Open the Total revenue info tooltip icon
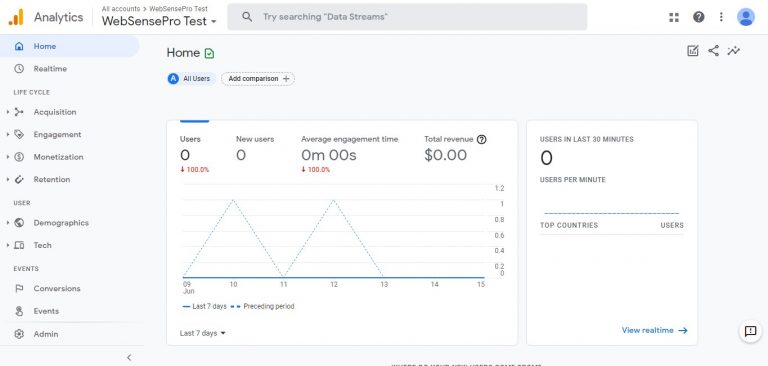The height and width of the screenshot is (366, 768). click(481, 140)
